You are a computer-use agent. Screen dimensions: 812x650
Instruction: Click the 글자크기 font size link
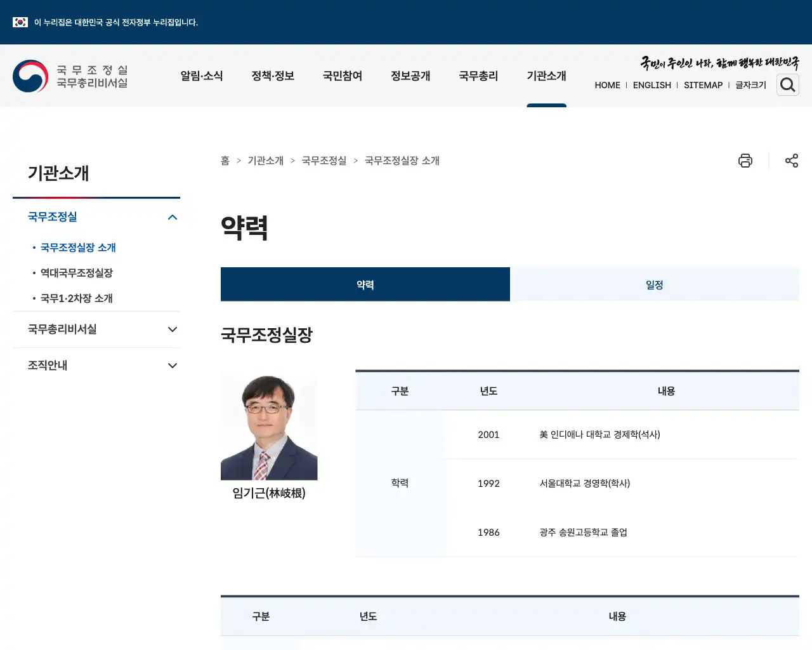(750, 85)
